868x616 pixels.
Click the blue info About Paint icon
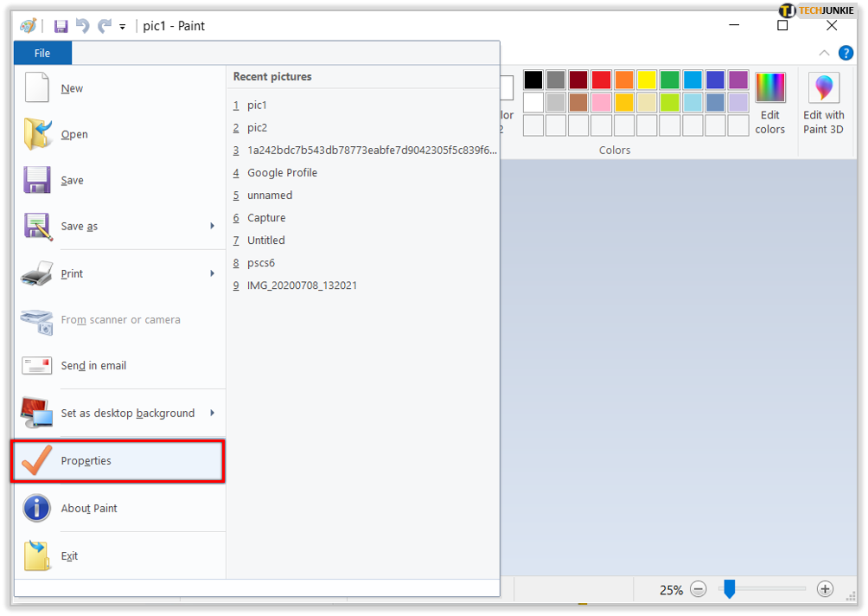36,508
